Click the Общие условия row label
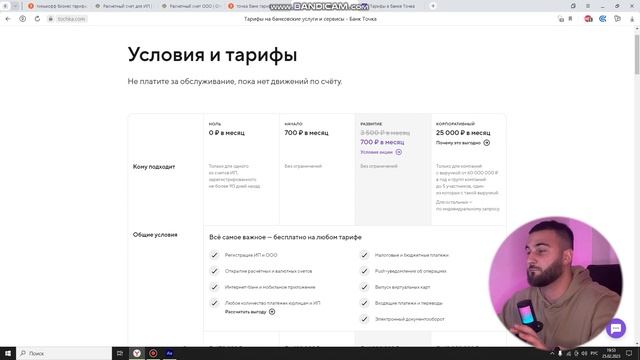Viewport: 640px width, 360px height. (155, 235)
